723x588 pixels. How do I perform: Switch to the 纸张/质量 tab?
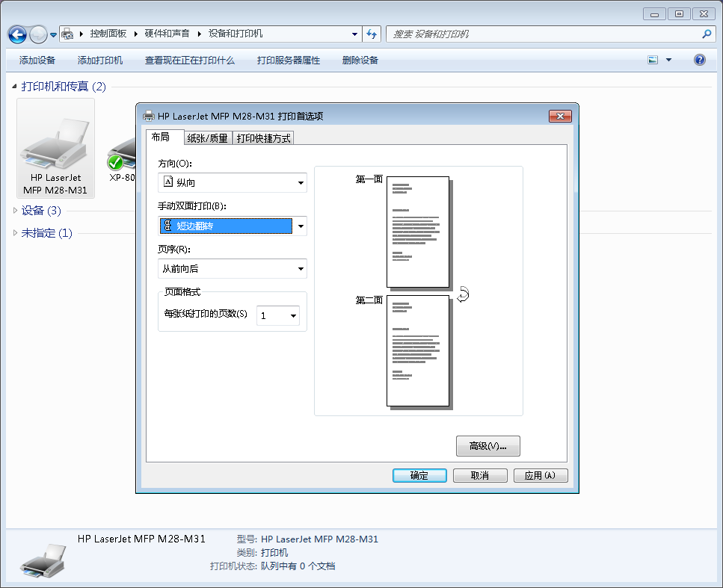point(208,138)
